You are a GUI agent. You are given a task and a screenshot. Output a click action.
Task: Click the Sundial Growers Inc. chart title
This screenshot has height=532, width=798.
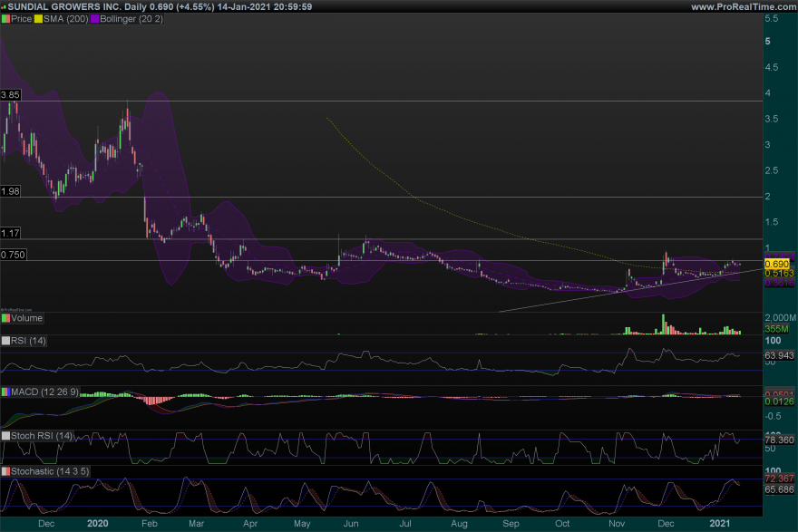click(x=62, y=6)
